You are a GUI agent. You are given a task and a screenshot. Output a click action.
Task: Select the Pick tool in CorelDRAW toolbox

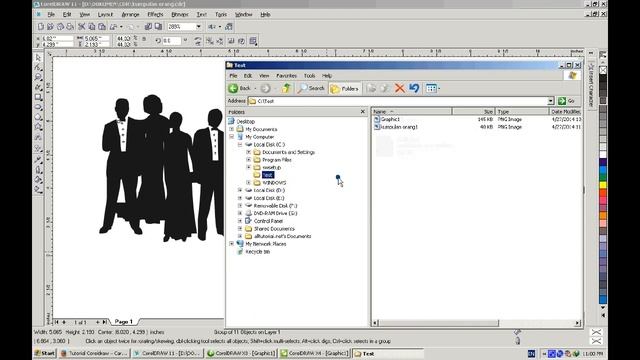pos(38,58)
